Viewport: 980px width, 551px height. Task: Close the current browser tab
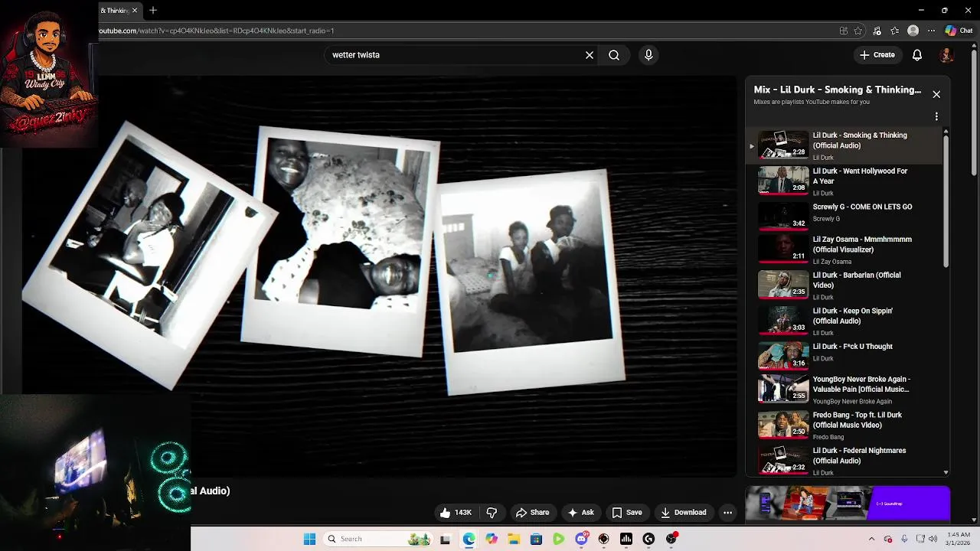(x=136, y=10)
